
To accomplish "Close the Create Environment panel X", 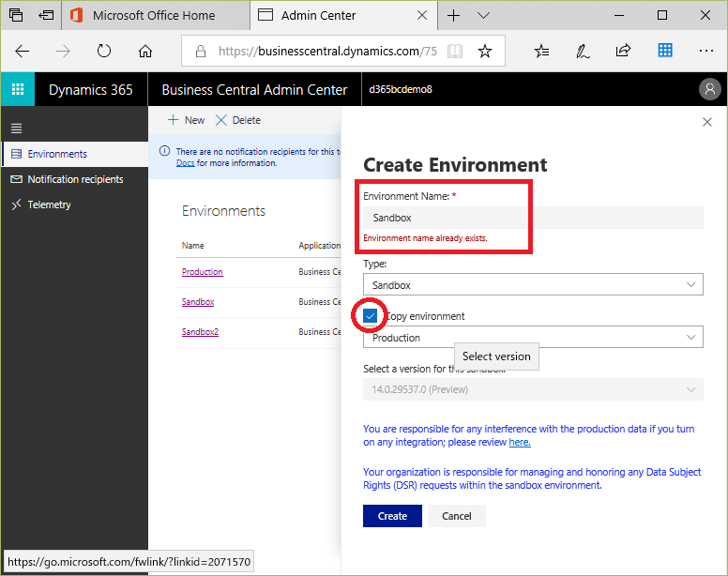I will (x=707, y=122).
